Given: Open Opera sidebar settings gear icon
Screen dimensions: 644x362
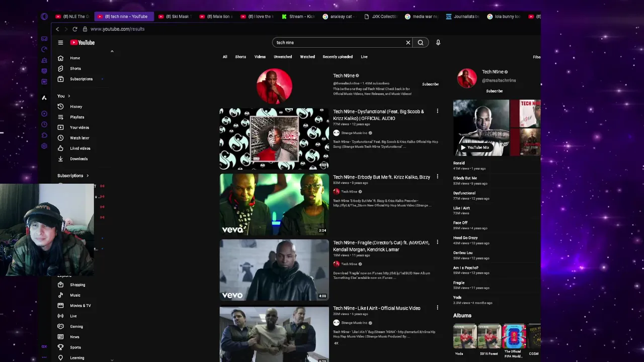Looking at the screenshot, I should [x=44, y=146].
